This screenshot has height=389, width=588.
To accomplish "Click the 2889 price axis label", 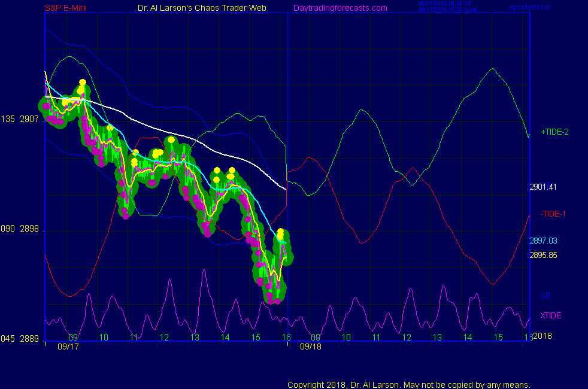I will [x=29, y=338].
